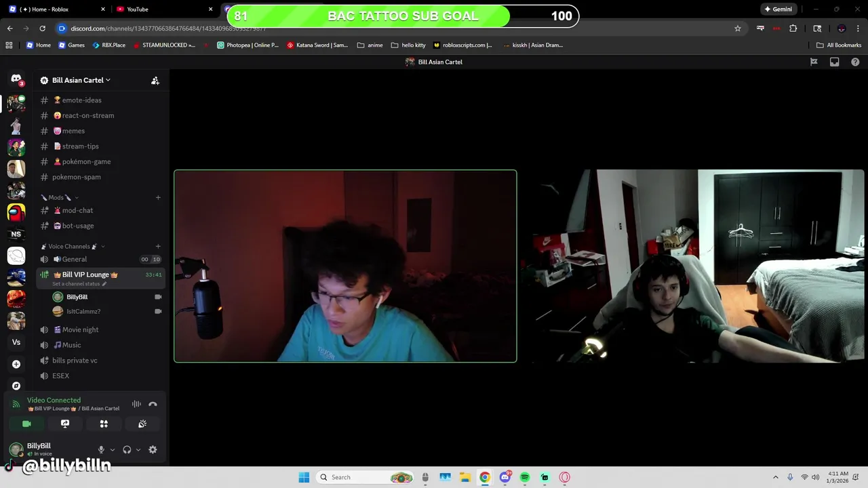Open the Chrome three-dot menu

(x=859, y=28)
